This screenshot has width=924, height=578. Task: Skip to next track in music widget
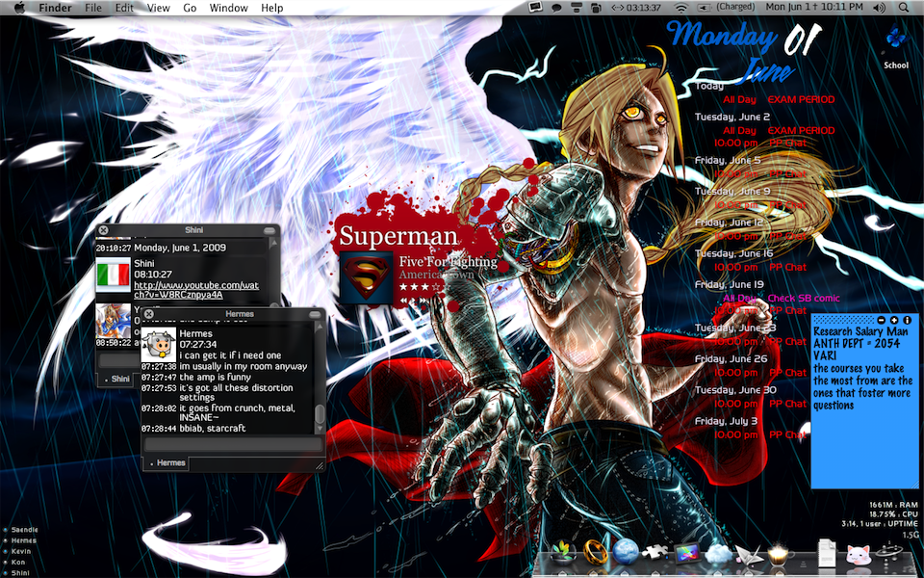click(x=425, y=301)
